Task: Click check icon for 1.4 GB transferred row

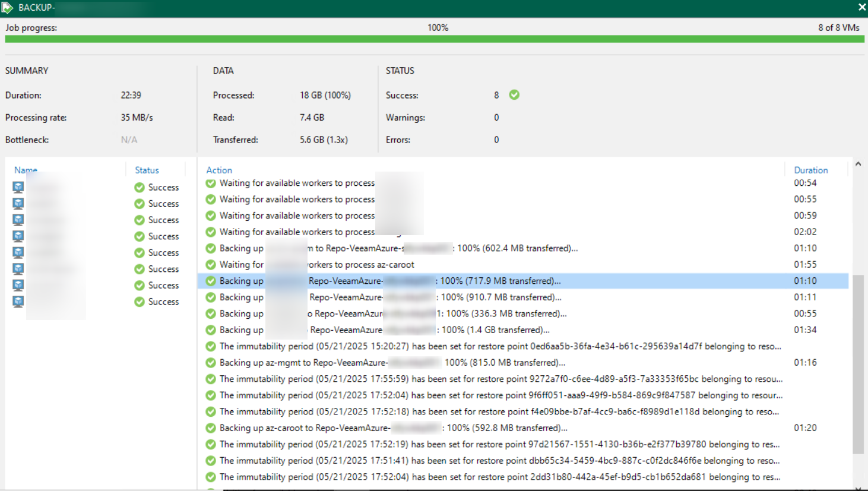Action: pyautogui.click(x=211, y=330)
